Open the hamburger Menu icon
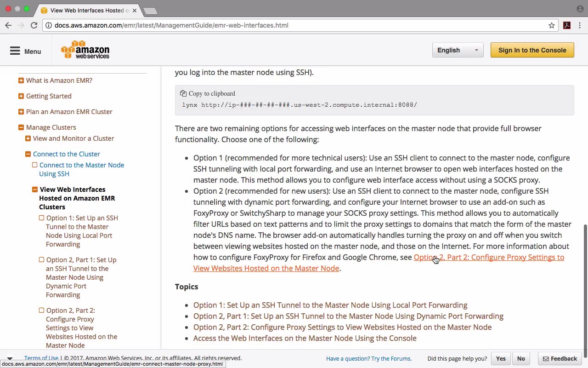 [15, 51]
